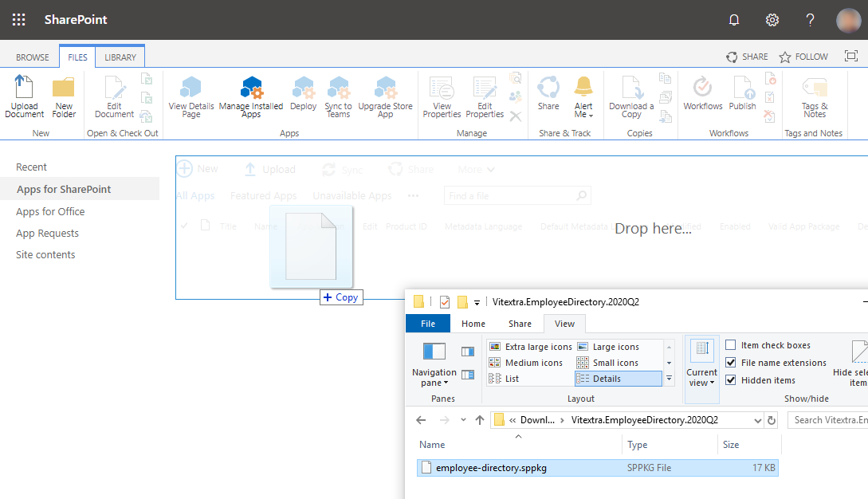Open the Explorer quick access toolbar dropdown

pyautogui.click(x=477, y=302)
